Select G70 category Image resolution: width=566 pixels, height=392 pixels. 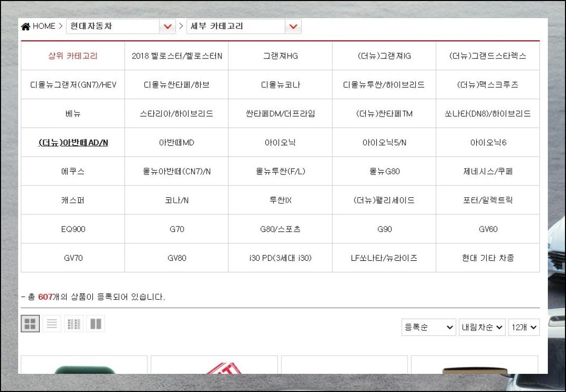point(177,229)
